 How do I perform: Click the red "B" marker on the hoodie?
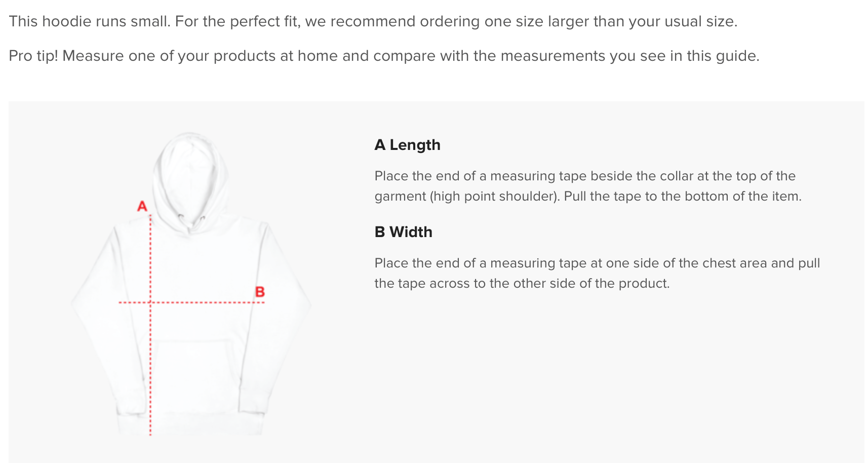(260, 292)
